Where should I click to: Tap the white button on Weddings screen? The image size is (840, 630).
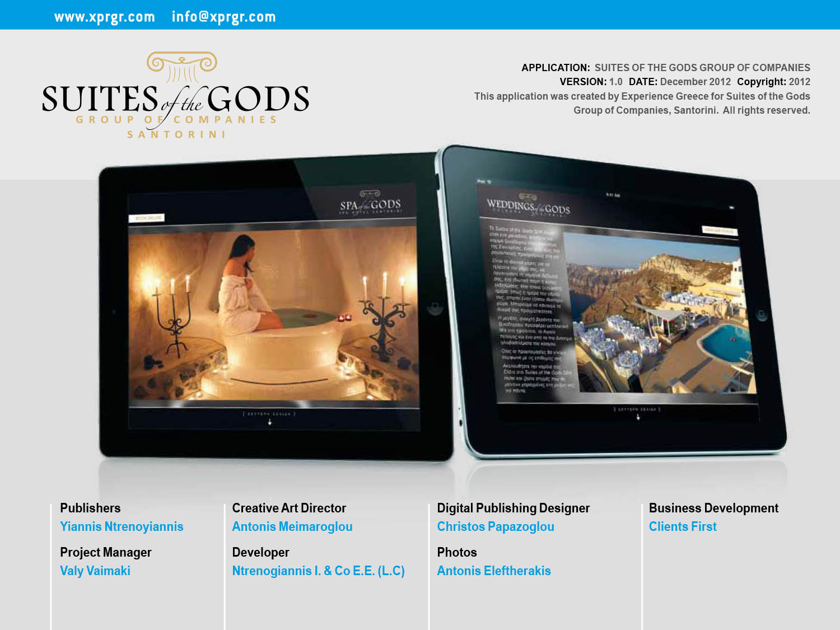point(720,230)
